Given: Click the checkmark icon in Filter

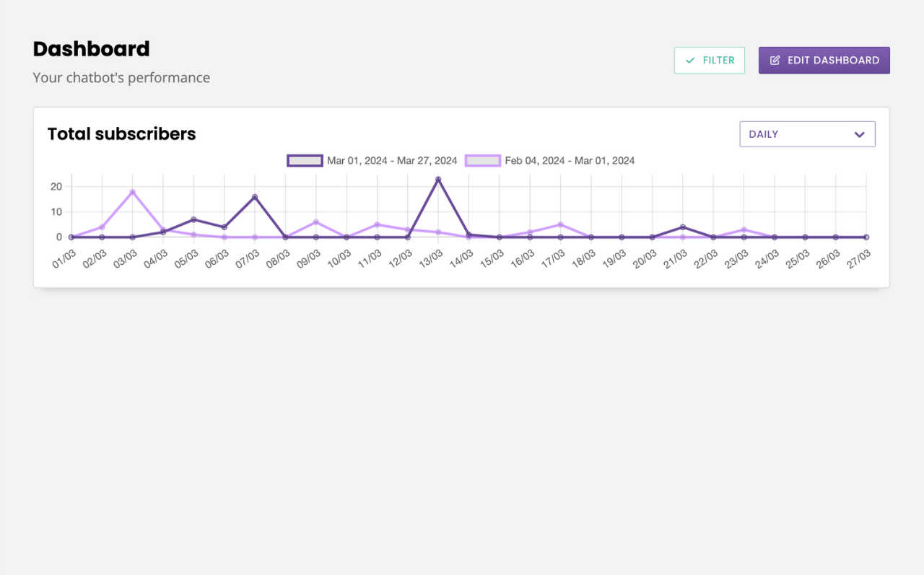Looking at the screenshot, I should (x=691, y=61).
